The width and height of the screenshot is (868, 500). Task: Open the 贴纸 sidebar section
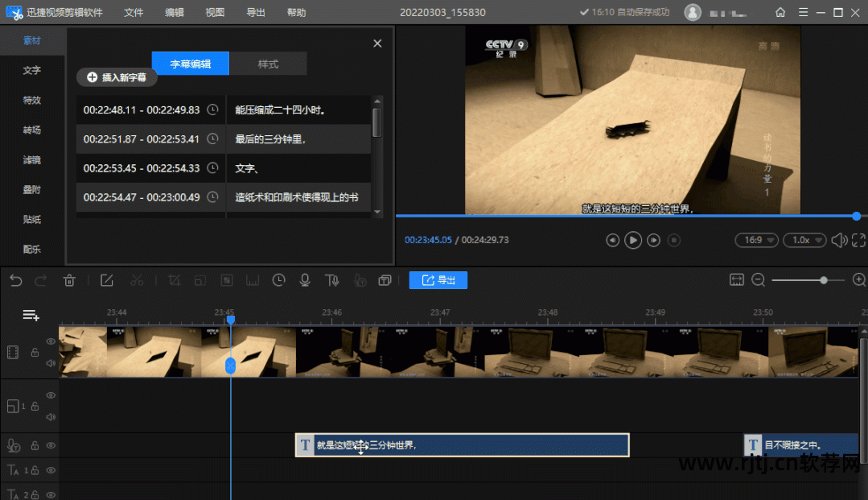click(x=31, y=220)
